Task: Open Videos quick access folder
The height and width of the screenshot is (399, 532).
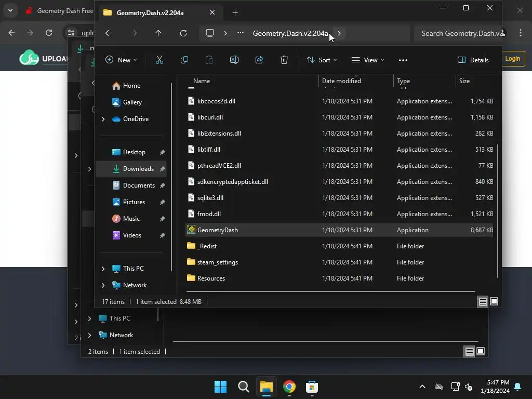Action: tap(131, 235)
